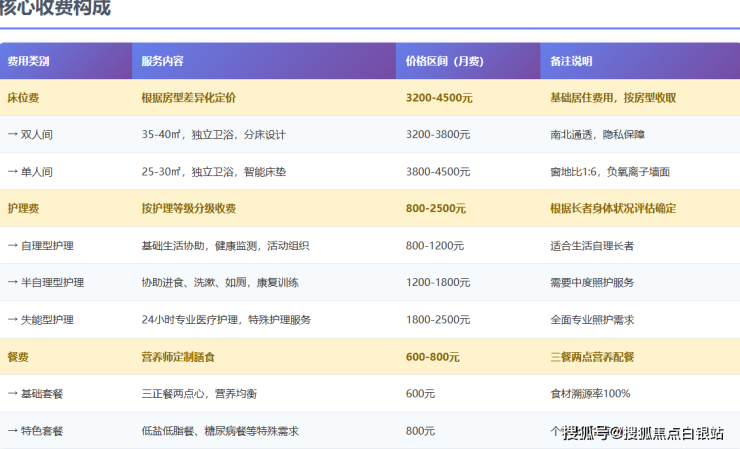Viewport: 740px width, 449px height.
Task: Select the 餐费 category row label
Action: pos(18,357)
